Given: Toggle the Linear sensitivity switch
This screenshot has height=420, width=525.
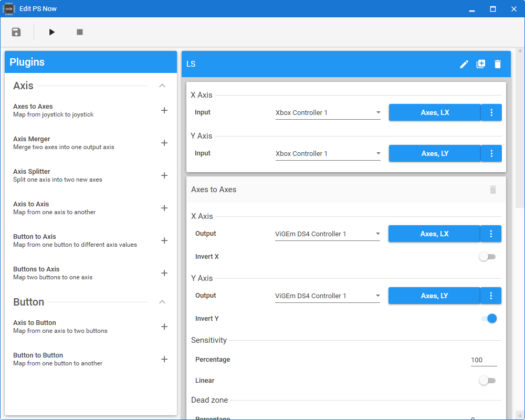Looking at the screenshot, I should pos(487,381).
